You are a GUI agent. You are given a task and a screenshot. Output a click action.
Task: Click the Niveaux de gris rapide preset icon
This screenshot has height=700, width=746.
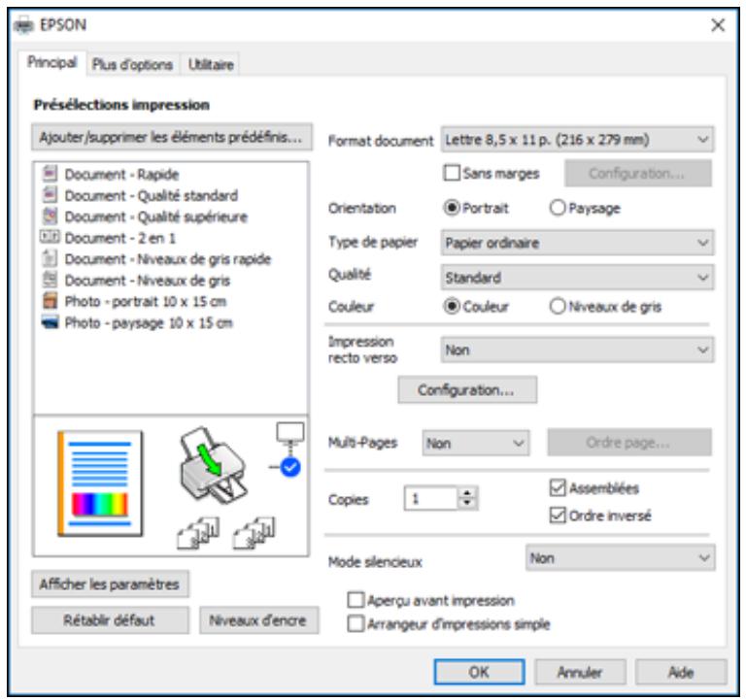pyautogui.click(x=50, y=258)
